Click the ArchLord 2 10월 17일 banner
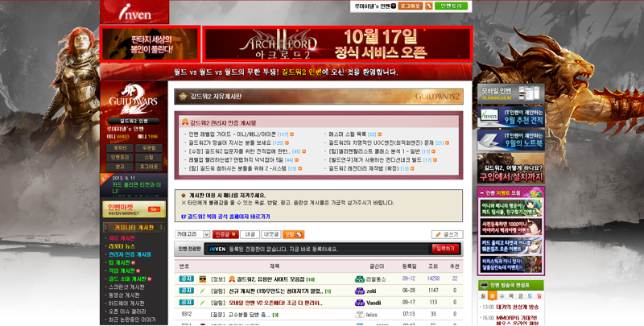644x326 pixels. coord(337,44)
